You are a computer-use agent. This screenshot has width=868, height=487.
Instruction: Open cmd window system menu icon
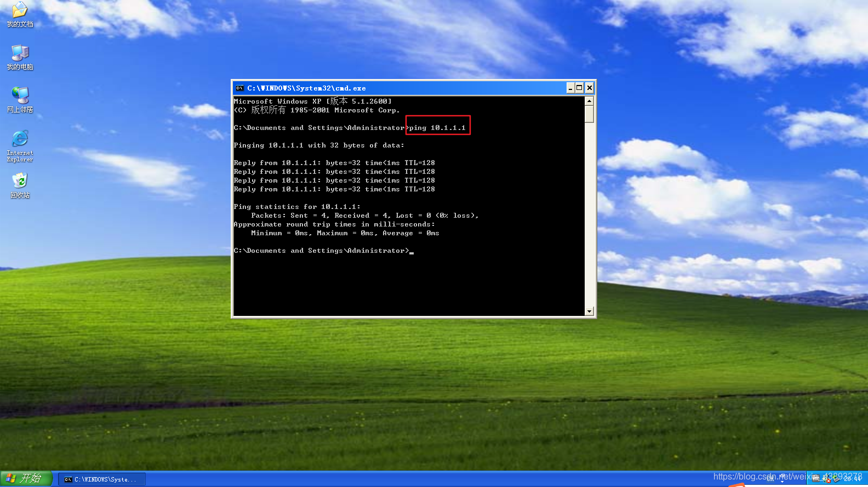239,88
